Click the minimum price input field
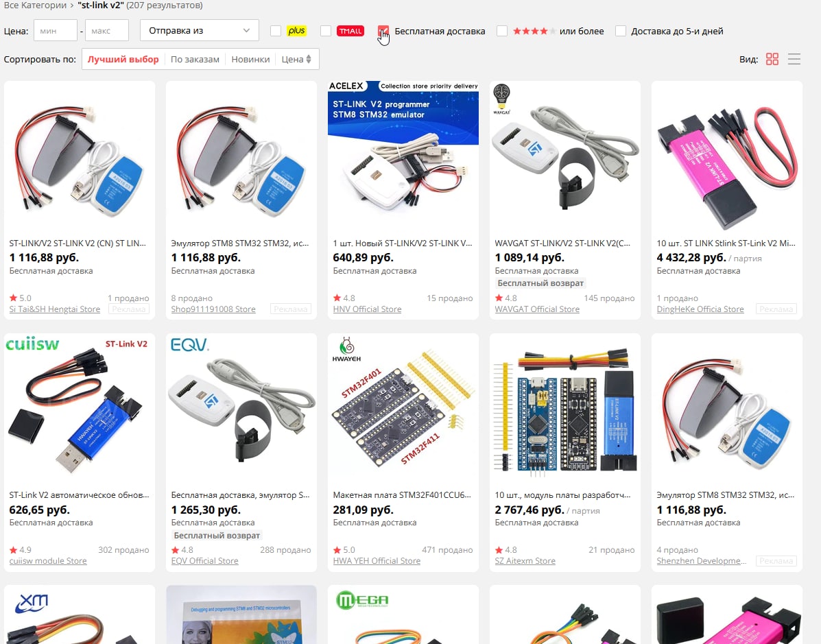The height and width of the screenshot is (644, 821). (x=56, y=30)
